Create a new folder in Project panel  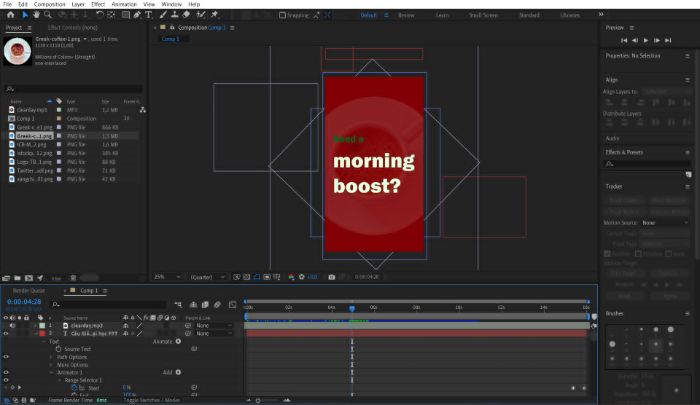click(x=17, y=278)
